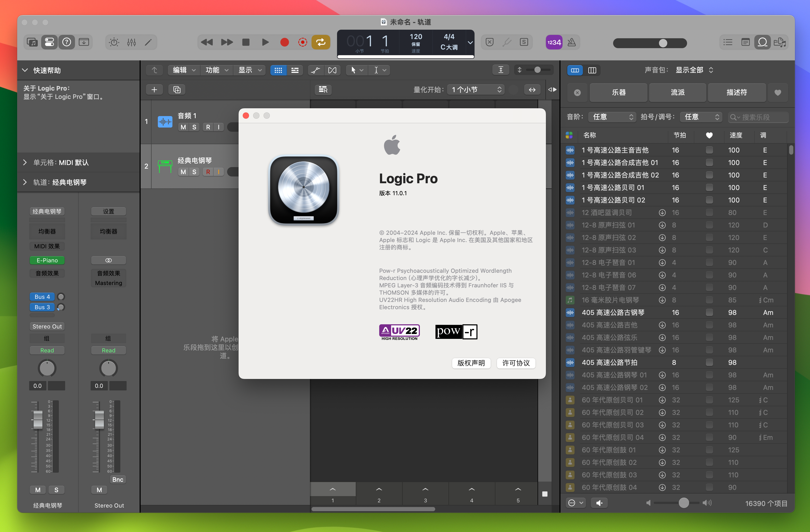Toggle the Cycle mode button
Image resolution: width=810 pixels, height=532 pixels.
click(x=321, y=42)
